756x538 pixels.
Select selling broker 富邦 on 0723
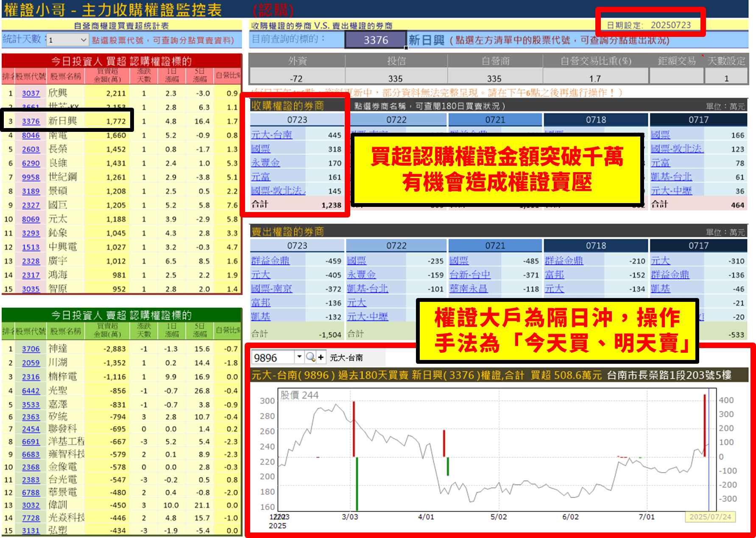261,303
